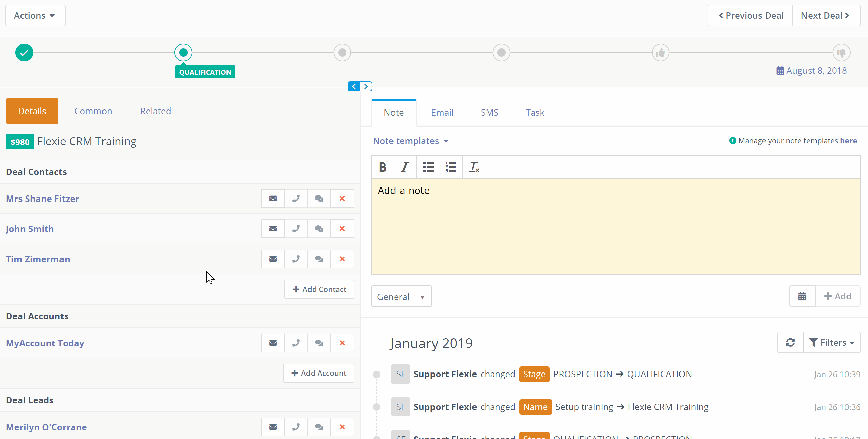Click the Filters expander button
The image size is (868, 439).
click(832, 343)
